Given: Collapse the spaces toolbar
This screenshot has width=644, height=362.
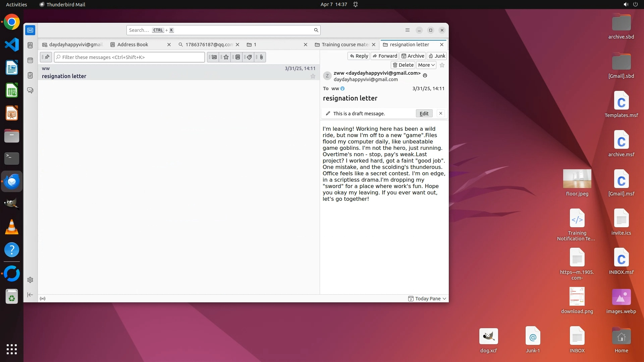Looking at the screenshot, I should (30, 295).
